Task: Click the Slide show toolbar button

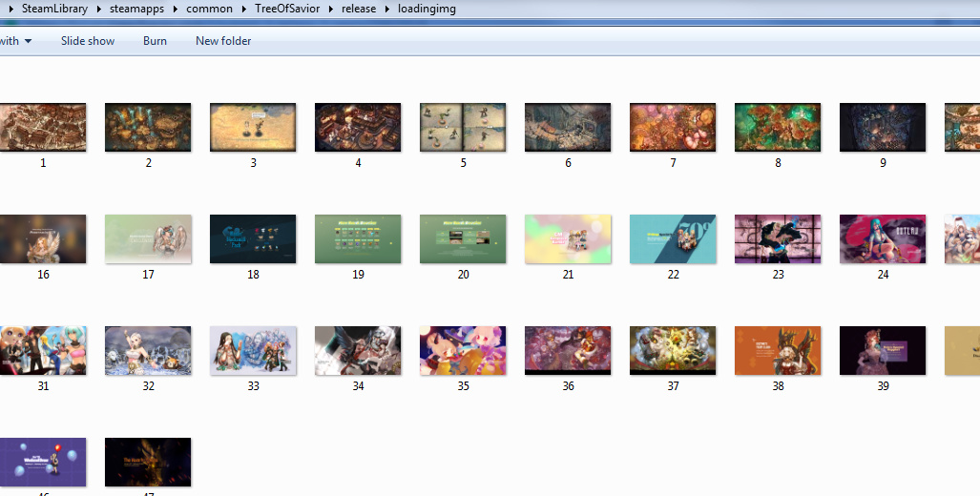Action: [88, 41]
